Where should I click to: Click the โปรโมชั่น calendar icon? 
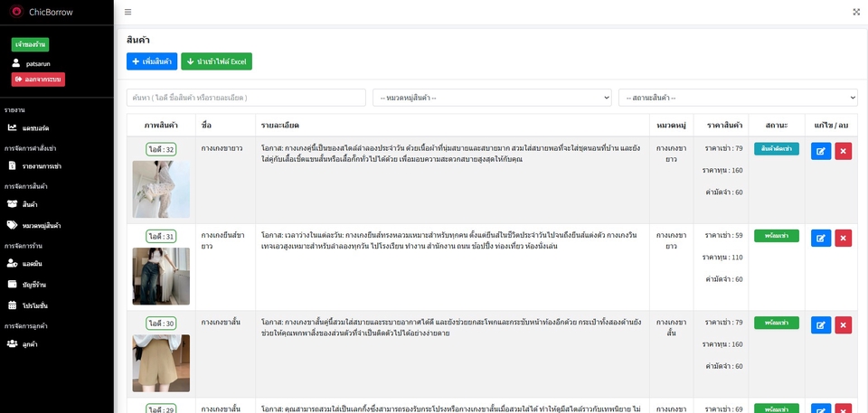click(x=12, y=305)
